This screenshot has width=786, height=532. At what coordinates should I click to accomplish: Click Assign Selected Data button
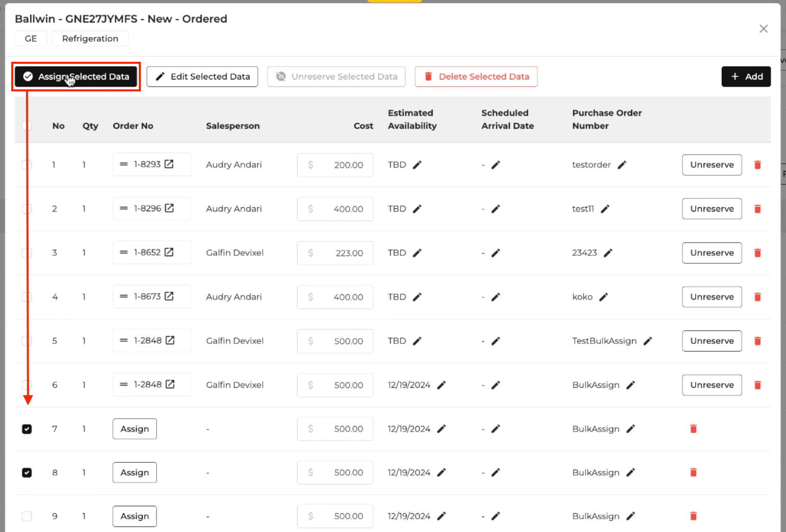[x=76, y=77]
